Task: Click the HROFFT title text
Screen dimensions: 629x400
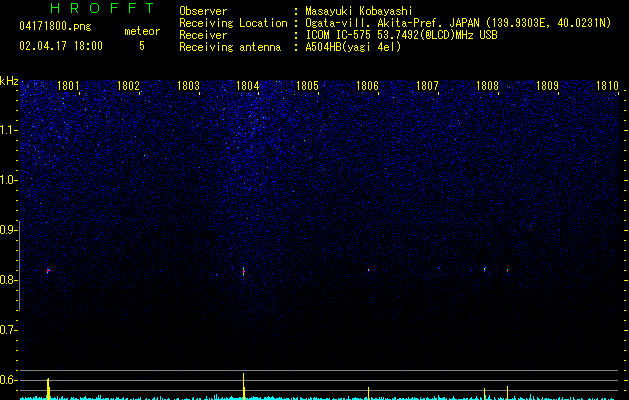Action: pos(102,8)
